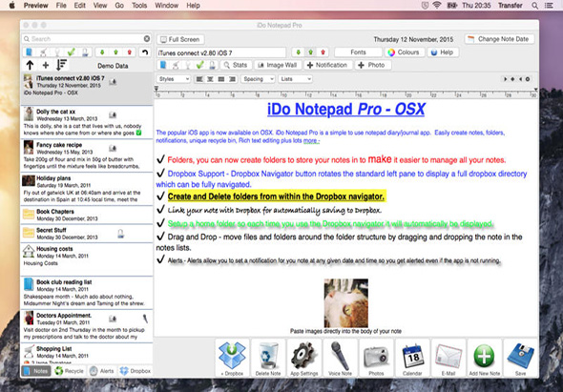563x392 pixels.
Task: Select the 'Dolly the cat xx' note
Action: click(87, 122)
